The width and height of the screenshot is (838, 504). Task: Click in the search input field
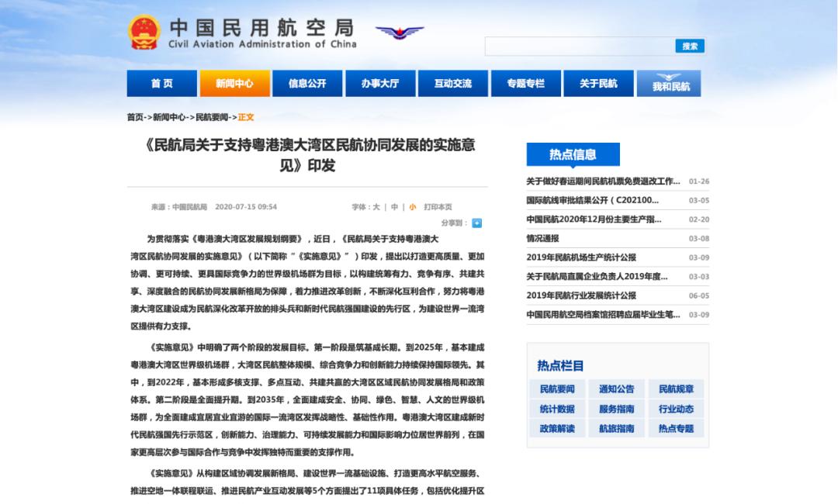point(579,47)
